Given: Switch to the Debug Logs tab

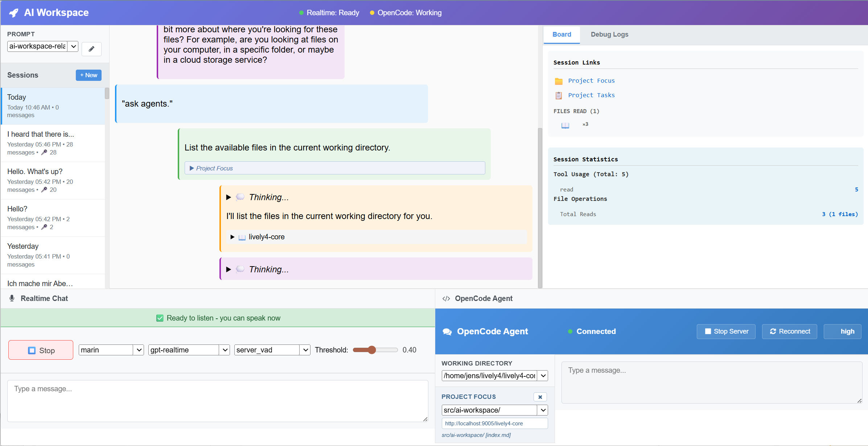Looking at the screenshot, I should click(609, 34).
